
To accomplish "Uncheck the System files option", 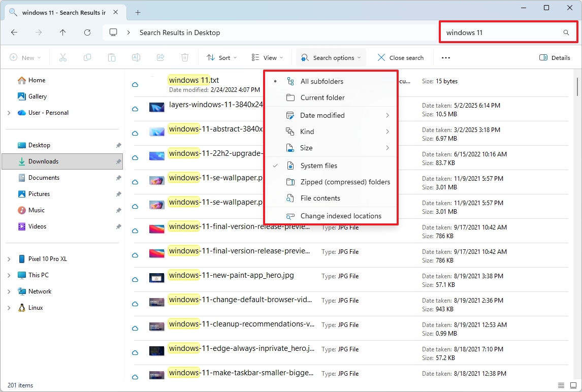I will pos(318,166).
